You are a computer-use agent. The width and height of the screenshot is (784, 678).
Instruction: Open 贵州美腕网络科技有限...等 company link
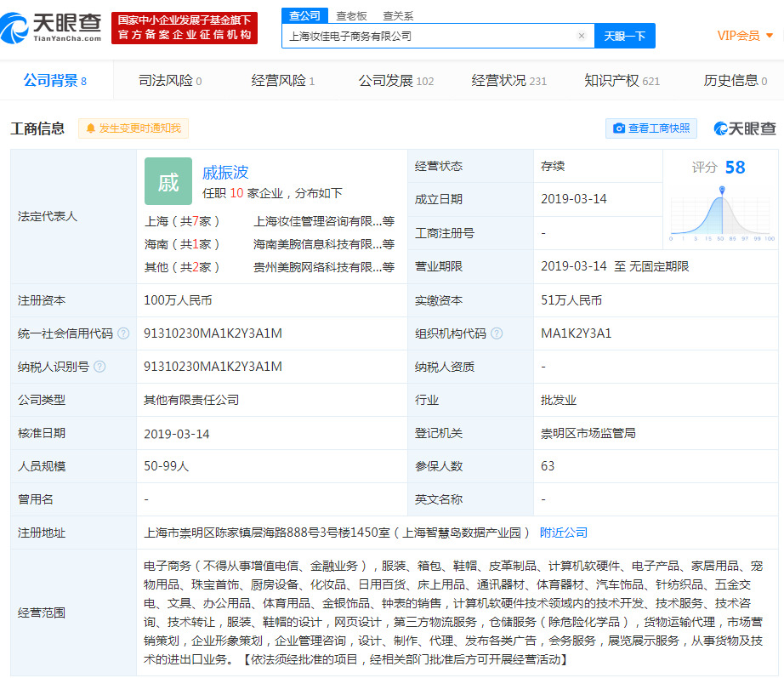[x=324, y=267]
